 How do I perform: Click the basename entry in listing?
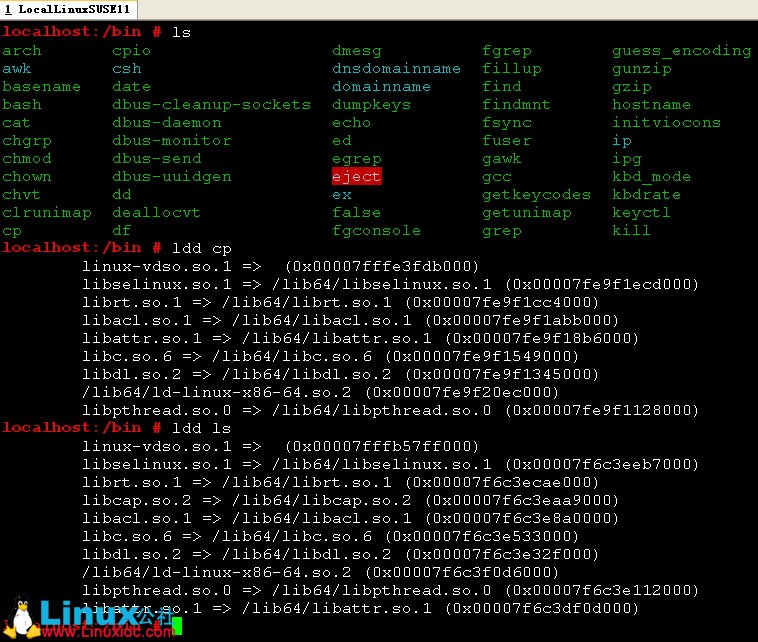point(41,87)
